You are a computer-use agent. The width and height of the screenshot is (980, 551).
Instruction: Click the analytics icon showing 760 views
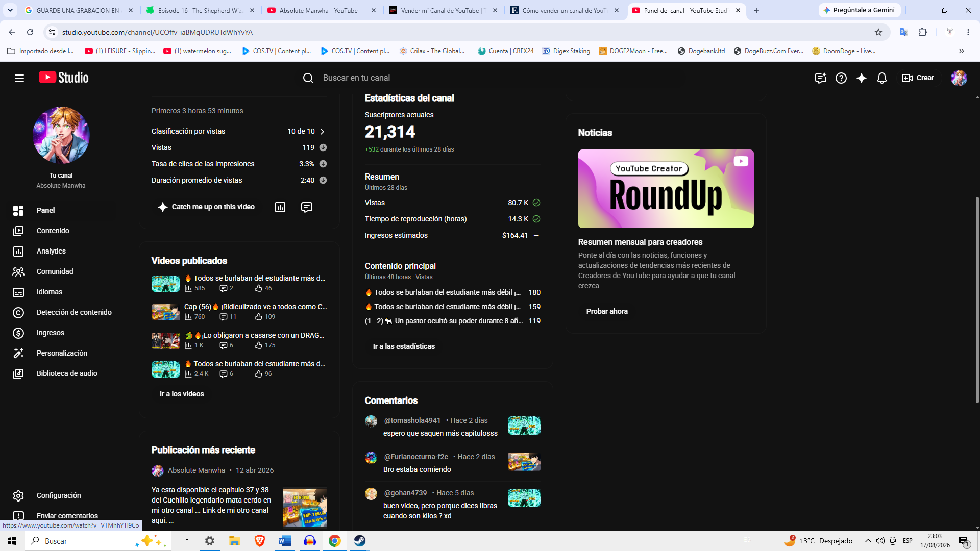click(x=188, y=317)
